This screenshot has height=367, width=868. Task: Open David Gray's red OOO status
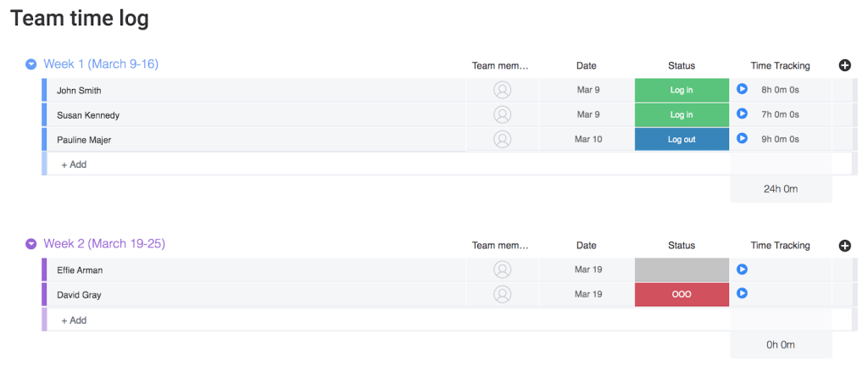point(682,294)
